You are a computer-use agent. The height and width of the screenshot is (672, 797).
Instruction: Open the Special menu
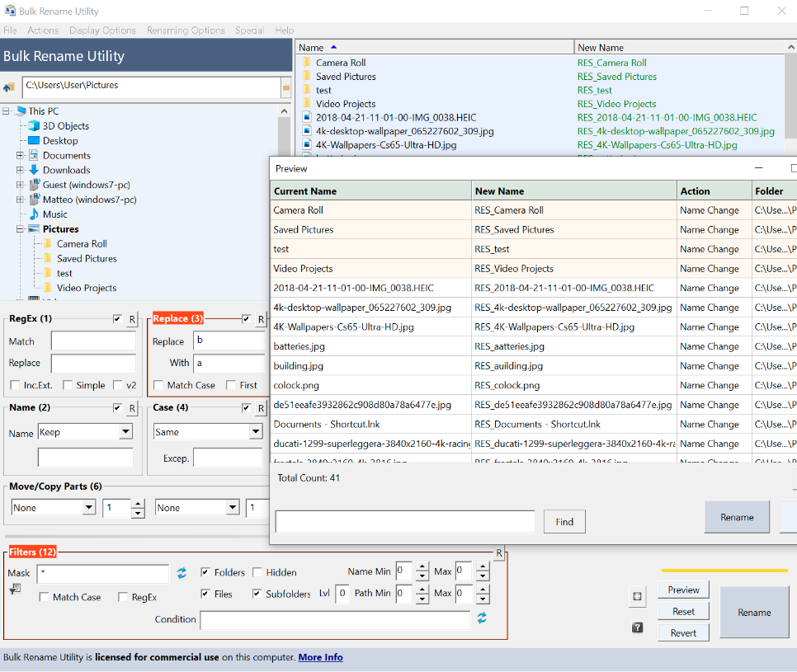pos(249,31)
